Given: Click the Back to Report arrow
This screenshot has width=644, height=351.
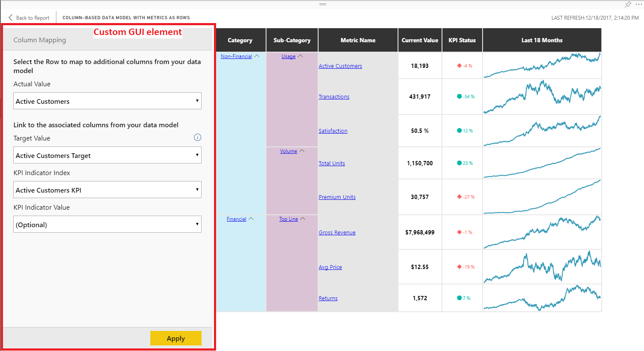Looking at the screenshot, I should coord(11,18).
